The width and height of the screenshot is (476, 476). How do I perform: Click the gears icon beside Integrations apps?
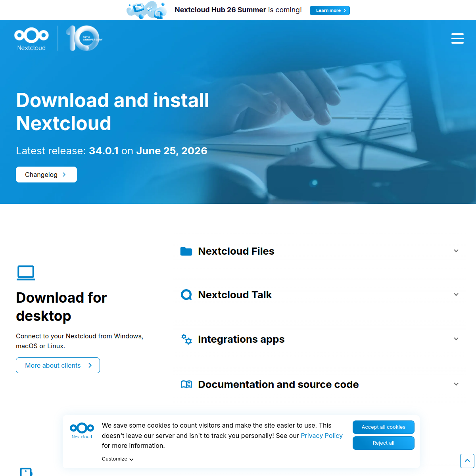[186, 339]
